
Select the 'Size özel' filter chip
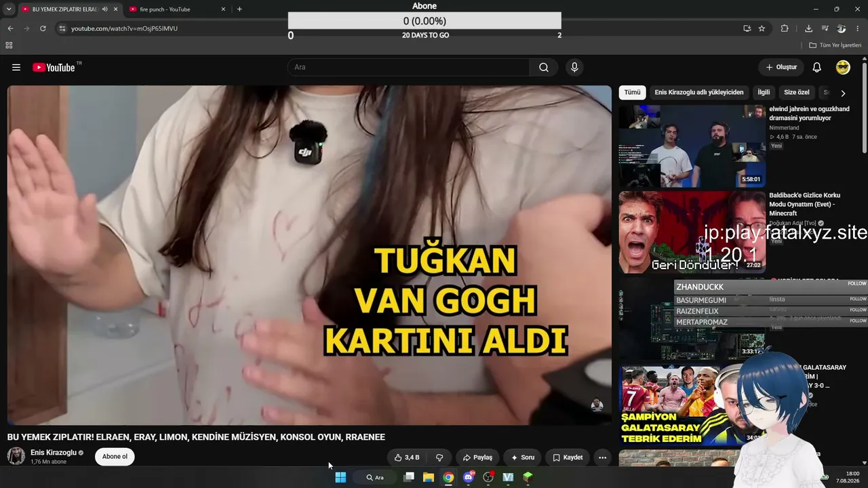click(797, 92)
